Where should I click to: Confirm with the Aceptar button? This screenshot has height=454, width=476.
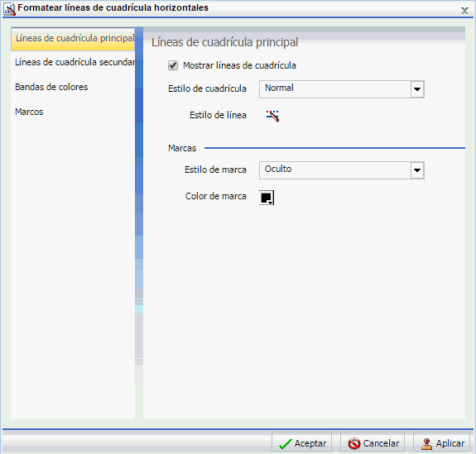pyautogui.click(x=301, y=443)
